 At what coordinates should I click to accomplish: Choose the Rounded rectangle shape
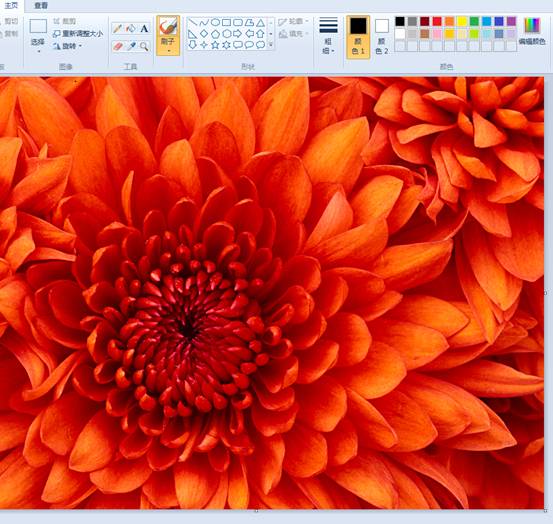pyautogui.click(x=238, y=23)
